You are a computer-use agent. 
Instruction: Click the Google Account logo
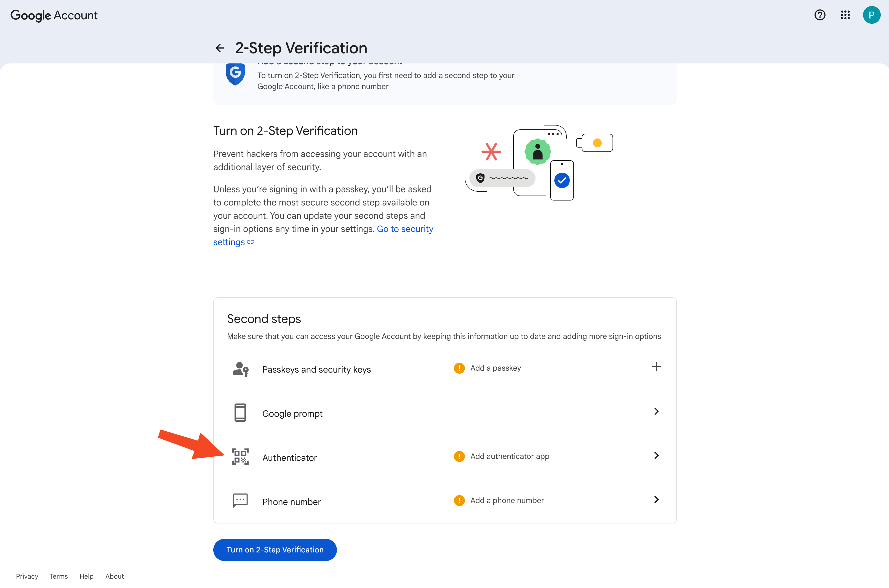pyautogui.click(x=54, y=15)
